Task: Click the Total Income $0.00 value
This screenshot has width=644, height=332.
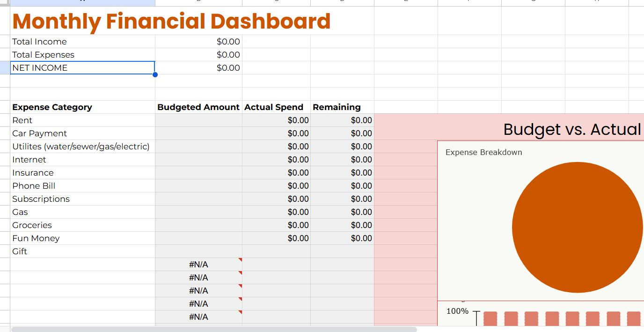Action: click(x=228, y=42)
